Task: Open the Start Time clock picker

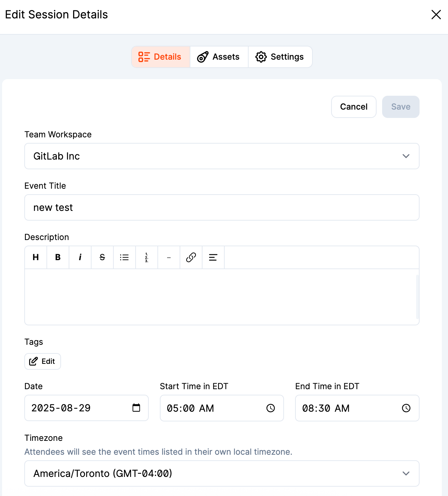Action: point(271,408)
